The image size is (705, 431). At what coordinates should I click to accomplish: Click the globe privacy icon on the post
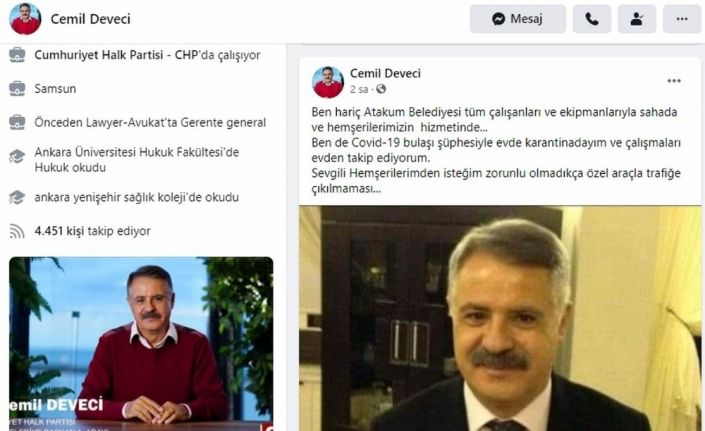tap(381, 89)
